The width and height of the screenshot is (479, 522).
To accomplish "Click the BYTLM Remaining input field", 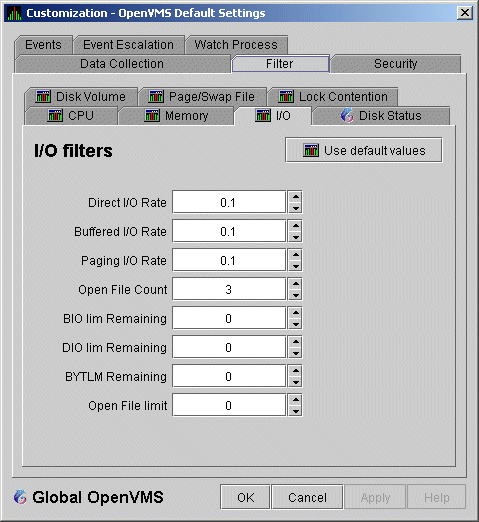I will pyautogui.click(x=229, y=376).
